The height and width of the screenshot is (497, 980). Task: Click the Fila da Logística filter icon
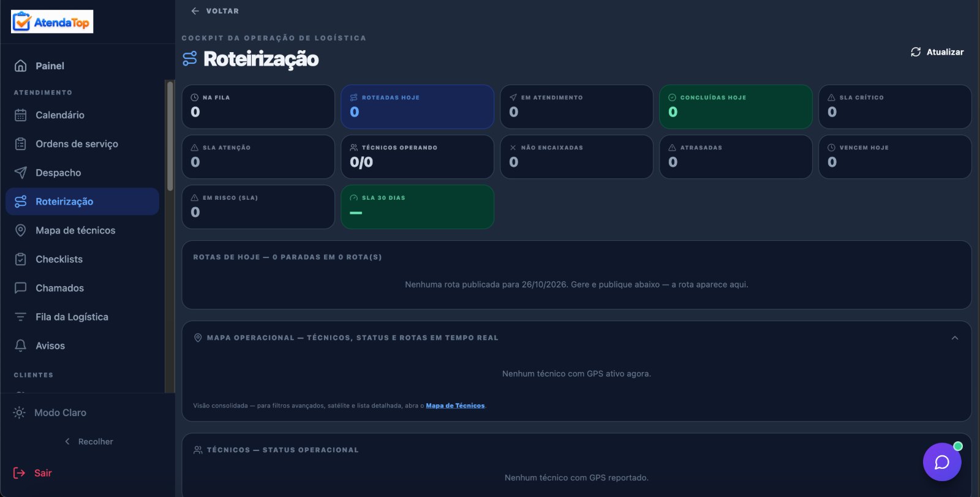20,316
